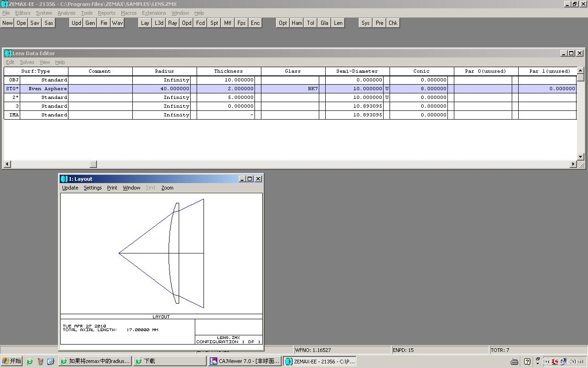Open Settings in the Layout window
This screenshot has width=588, height=368.
[x=93, y=188]
